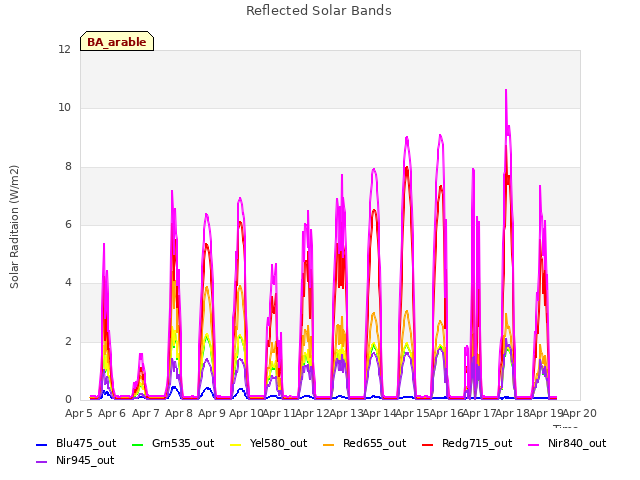
Task: Toggle the Grn535_out legend entry
Action: tap(173, 443)
